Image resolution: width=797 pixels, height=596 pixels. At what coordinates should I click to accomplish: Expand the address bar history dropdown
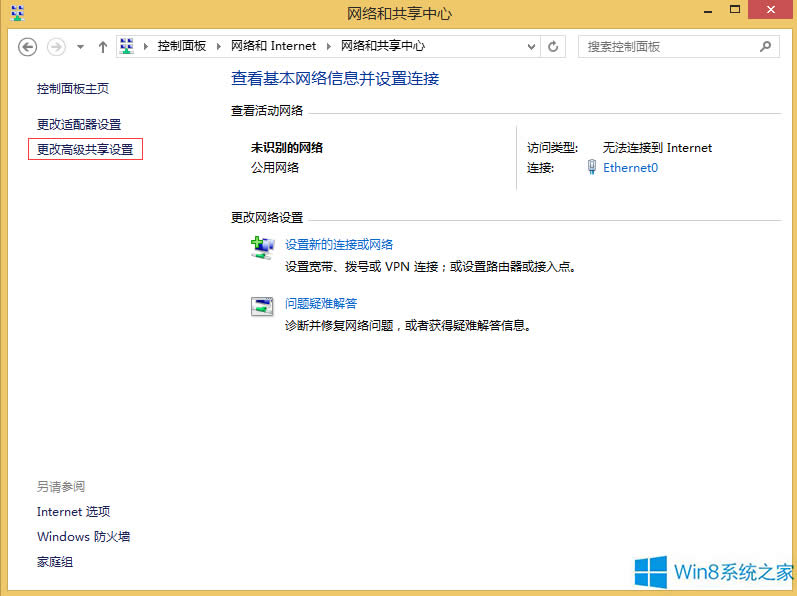point(531,46)
